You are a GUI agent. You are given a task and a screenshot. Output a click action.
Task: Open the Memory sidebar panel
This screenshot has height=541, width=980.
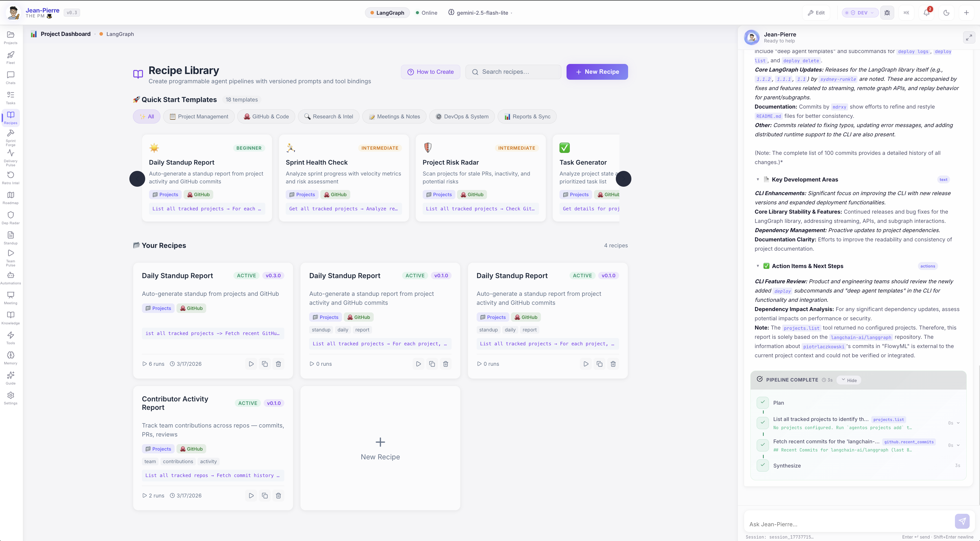tap(10, 356)
